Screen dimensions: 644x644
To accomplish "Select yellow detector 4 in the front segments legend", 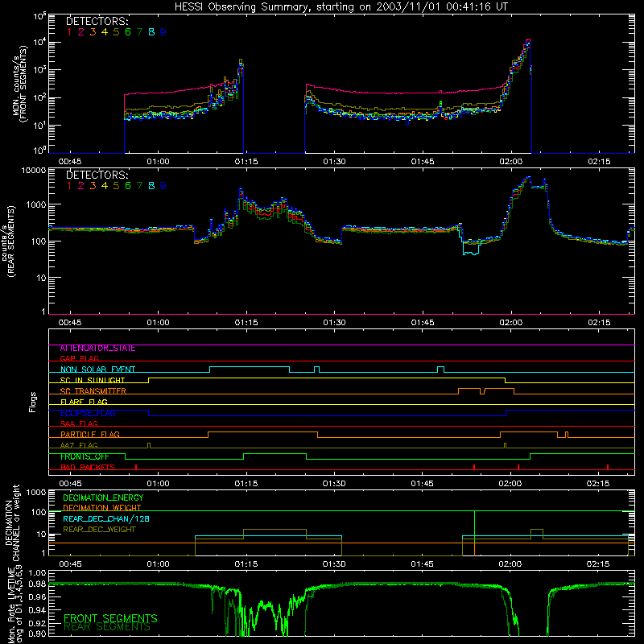I will (x=105, y=32).
